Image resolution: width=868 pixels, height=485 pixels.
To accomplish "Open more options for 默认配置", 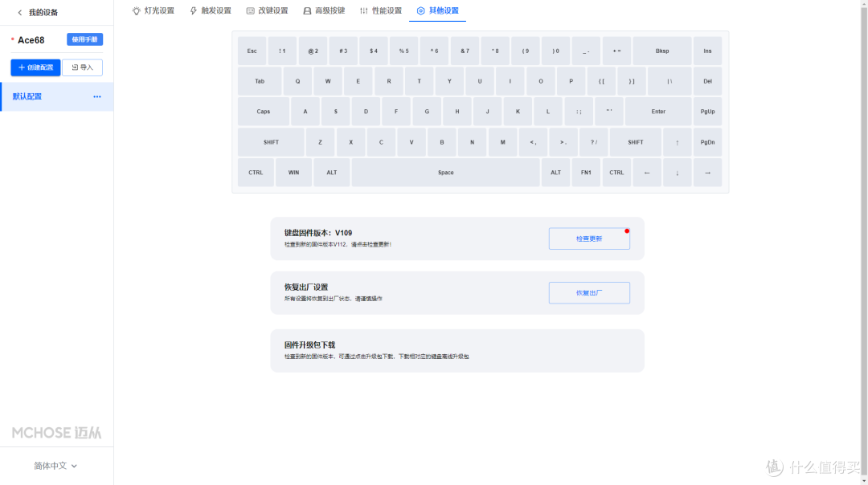I will [x=97, y=97].
